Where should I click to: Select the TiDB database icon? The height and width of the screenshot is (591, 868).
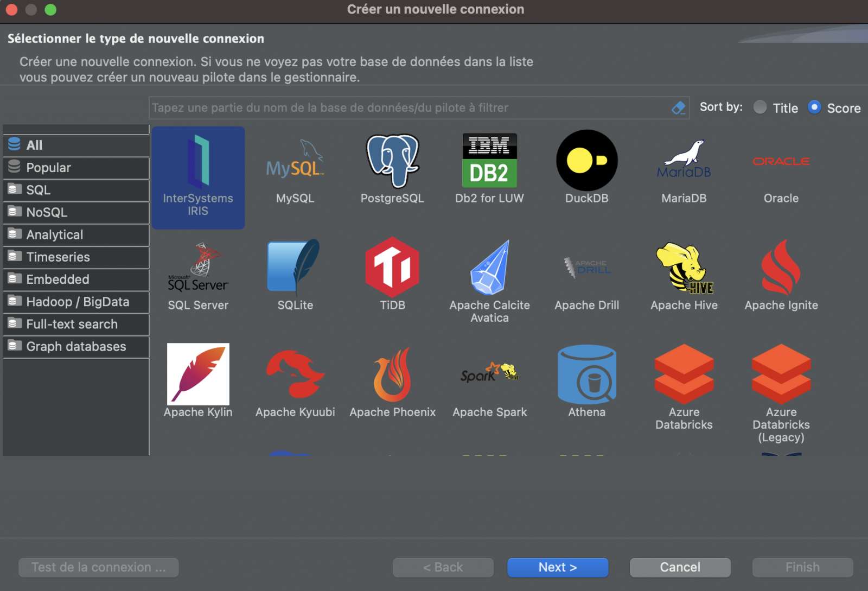pos(392,268)
